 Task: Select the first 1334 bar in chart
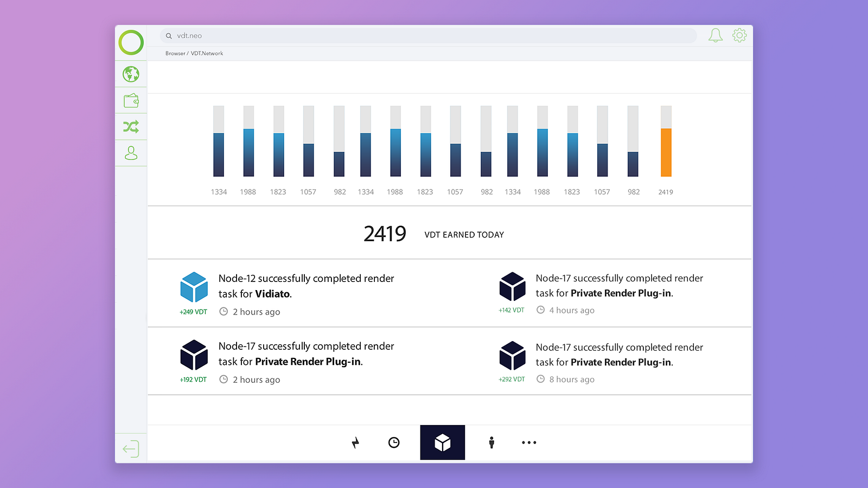[x=219, y=141]
